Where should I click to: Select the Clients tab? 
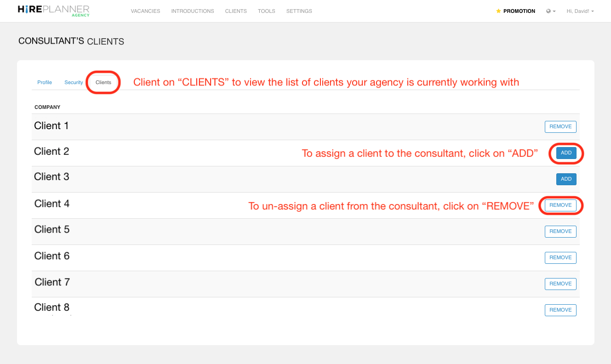coord(103,82)
